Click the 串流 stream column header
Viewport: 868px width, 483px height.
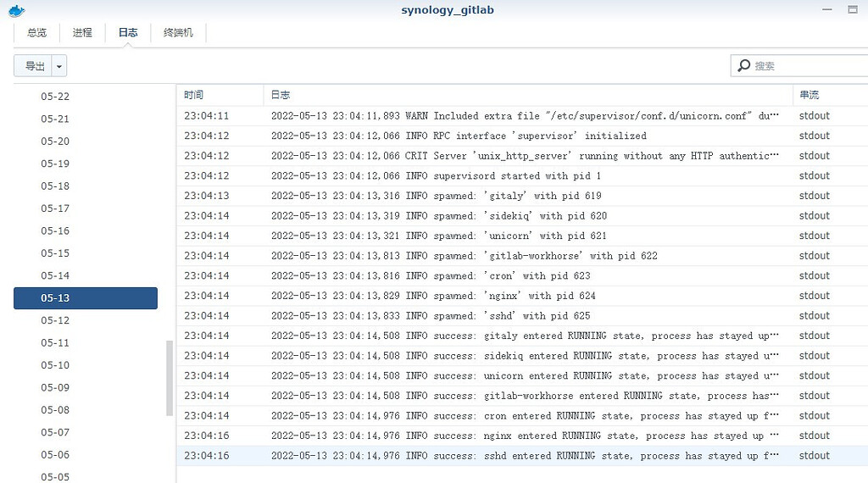pyautogui.click(x=831, y=95)
